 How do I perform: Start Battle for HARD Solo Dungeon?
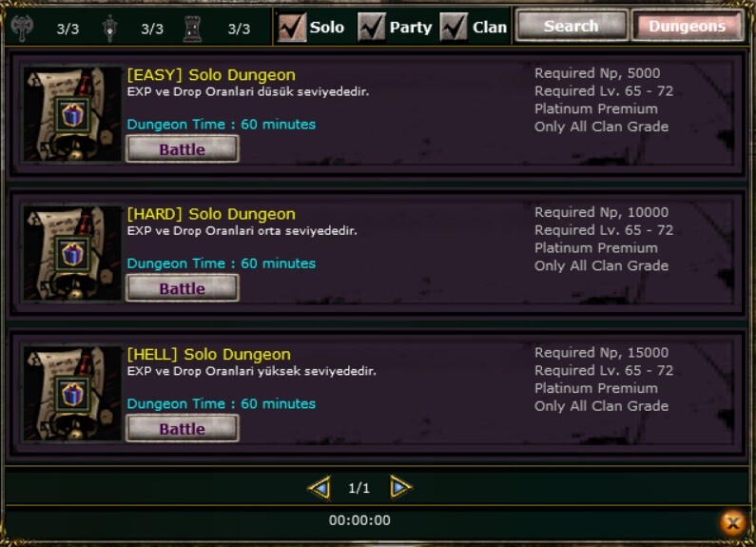[183, 288]
